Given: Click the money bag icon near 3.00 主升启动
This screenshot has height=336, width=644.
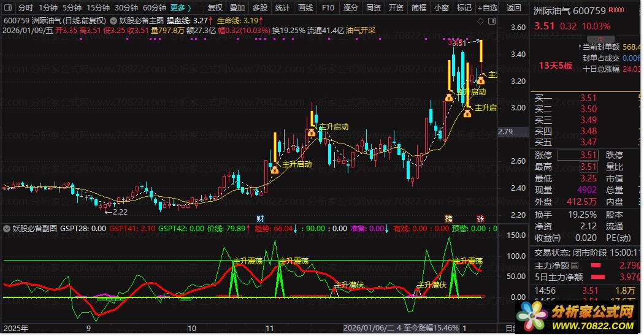Looking at the screenshot, I should point(467,113).
